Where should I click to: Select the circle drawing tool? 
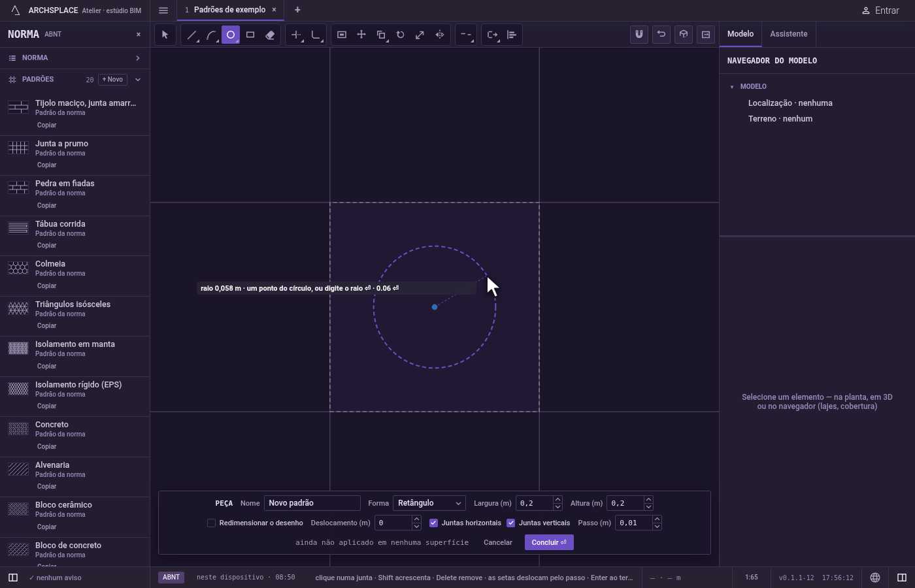click(x=231, y=35)
